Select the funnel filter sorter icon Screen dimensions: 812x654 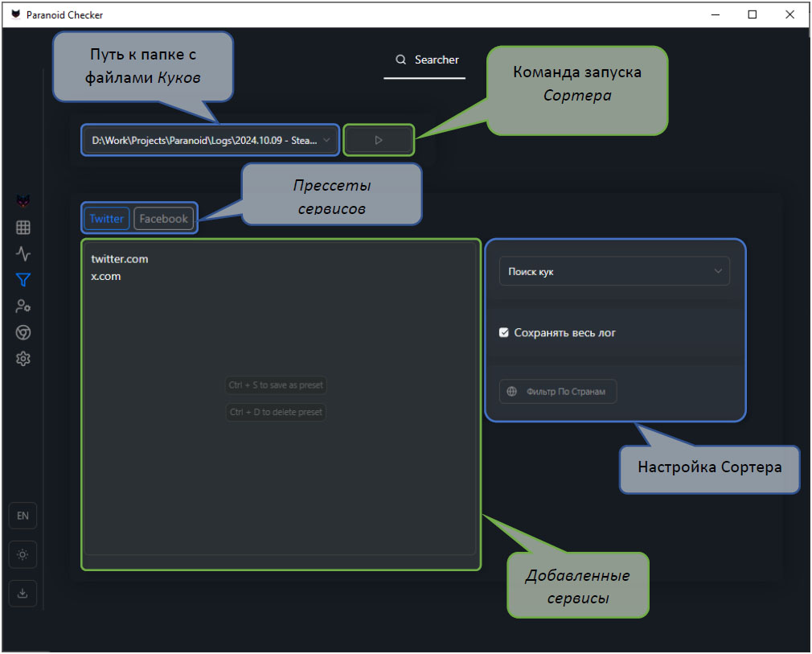click(23, 280)
